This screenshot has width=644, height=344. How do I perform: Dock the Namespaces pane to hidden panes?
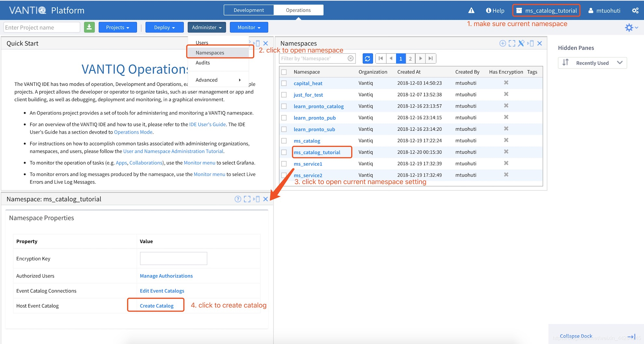530,44
